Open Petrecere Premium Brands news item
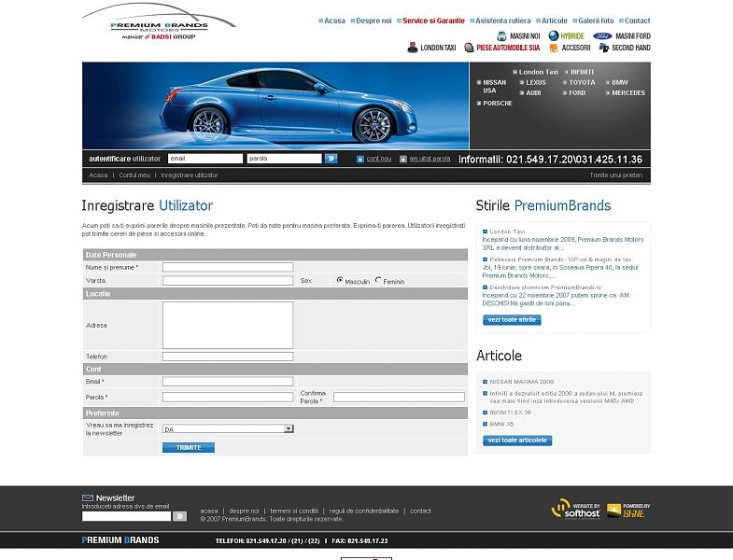The image size is (733, 560). [560, 259]
